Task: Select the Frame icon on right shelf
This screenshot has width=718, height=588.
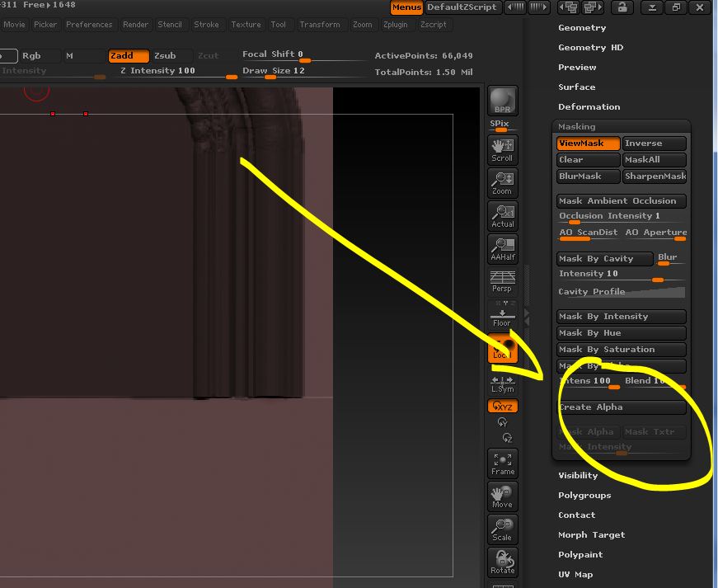Action: pos(503,462)
